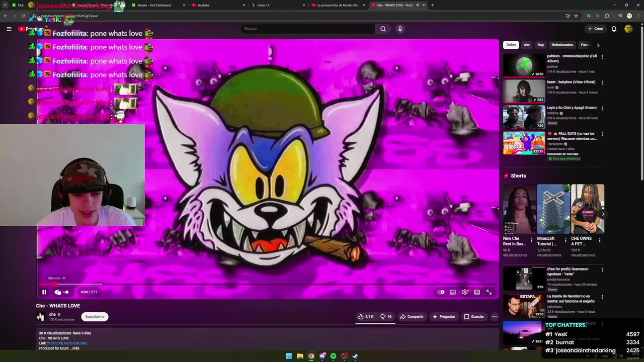
Task: Pause the video
Action: pyautogui.click(x=44, y=292)
